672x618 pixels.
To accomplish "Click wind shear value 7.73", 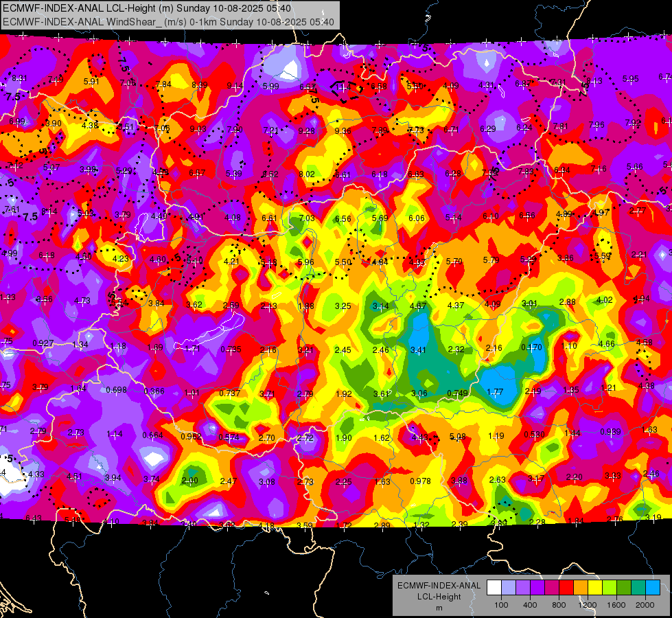I will pos(415,130).
